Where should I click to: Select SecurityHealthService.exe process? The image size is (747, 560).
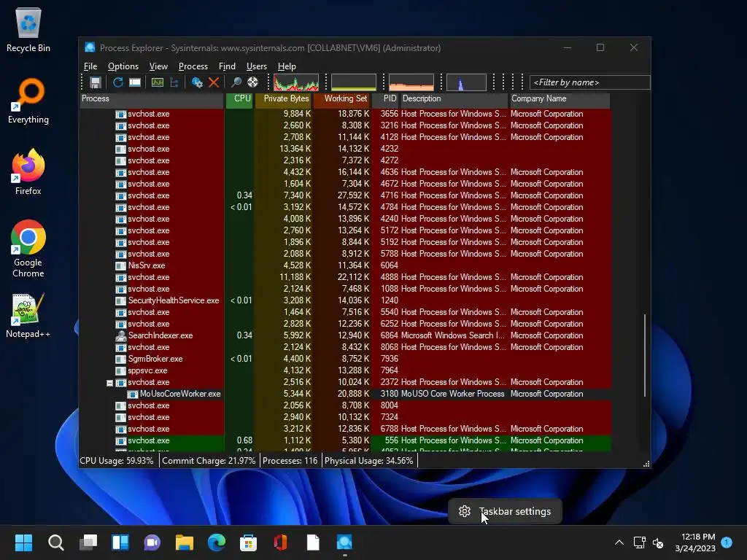345,300
